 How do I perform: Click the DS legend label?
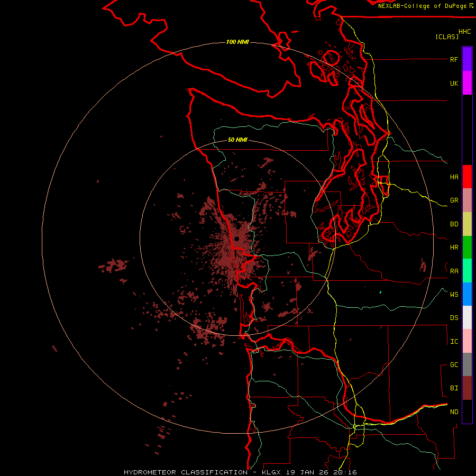point(454,318)
